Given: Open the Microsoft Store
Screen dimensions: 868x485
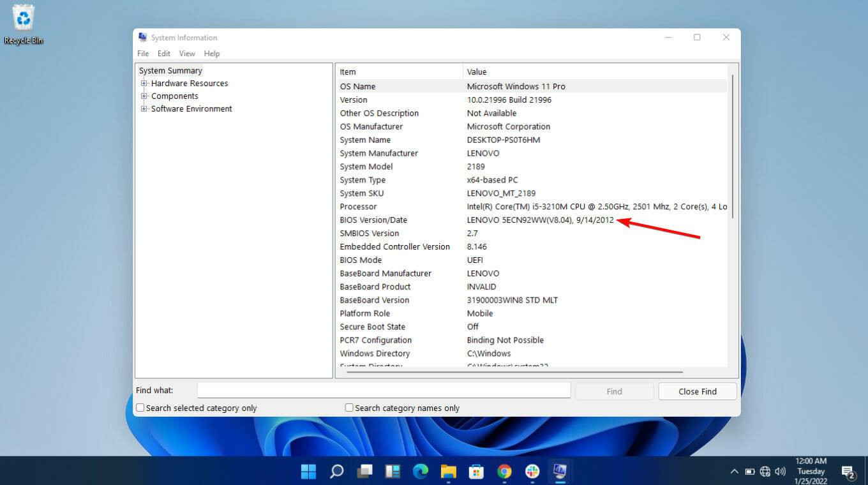Looking at the screenshot, I should pyautogui.click(x=476, y=471).
